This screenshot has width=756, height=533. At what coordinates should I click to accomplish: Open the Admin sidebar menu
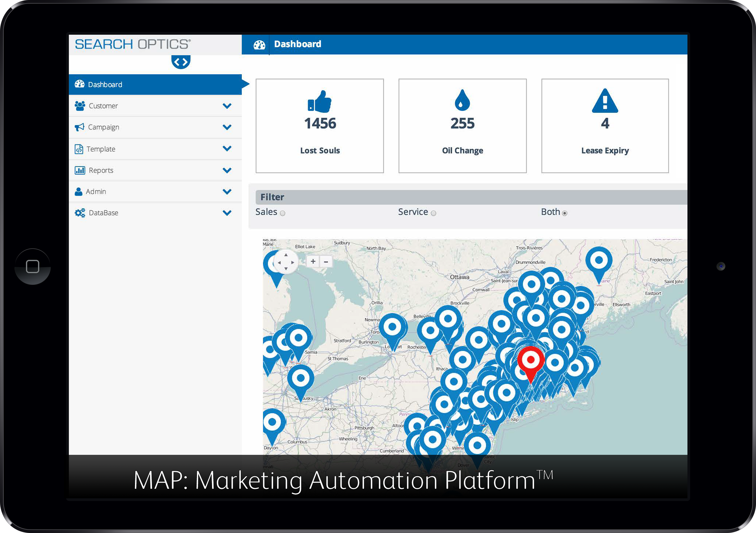click(x=155, y=191)
